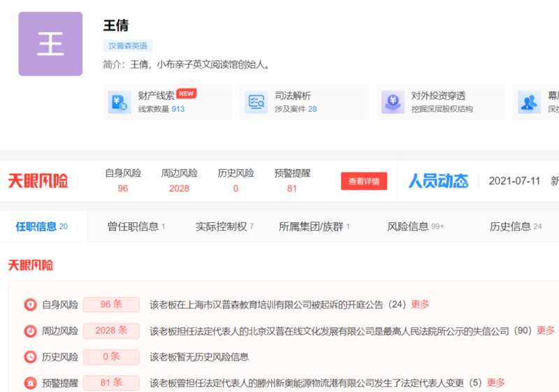Click 预警提醒 count 81 in summary bar
The width and height of the screenshot is (559, 392).
click(292, 189)
